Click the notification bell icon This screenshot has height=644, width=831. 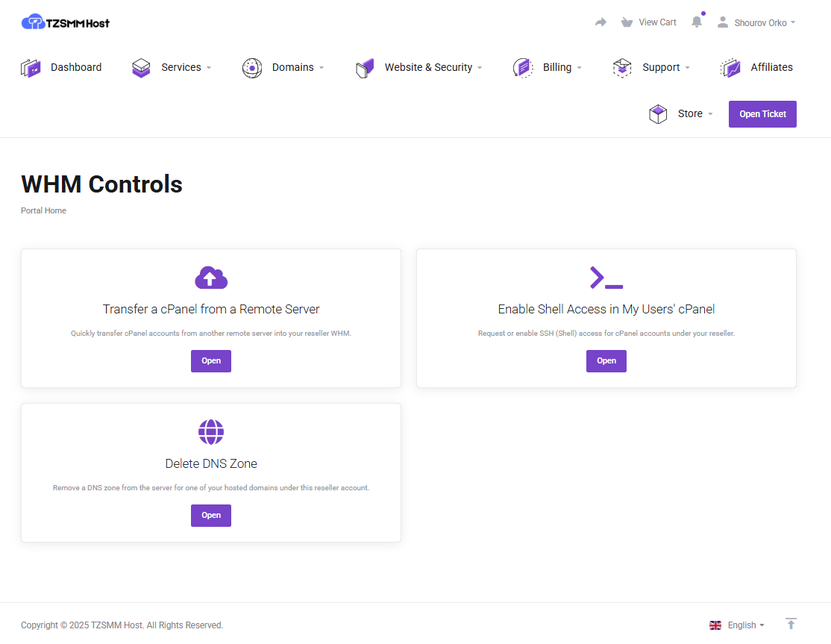[696, 22]
